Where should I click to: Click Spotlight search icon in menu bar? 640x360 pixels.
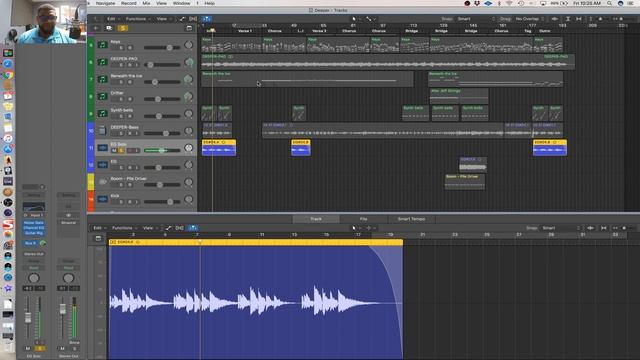click(x=609, y=3)
